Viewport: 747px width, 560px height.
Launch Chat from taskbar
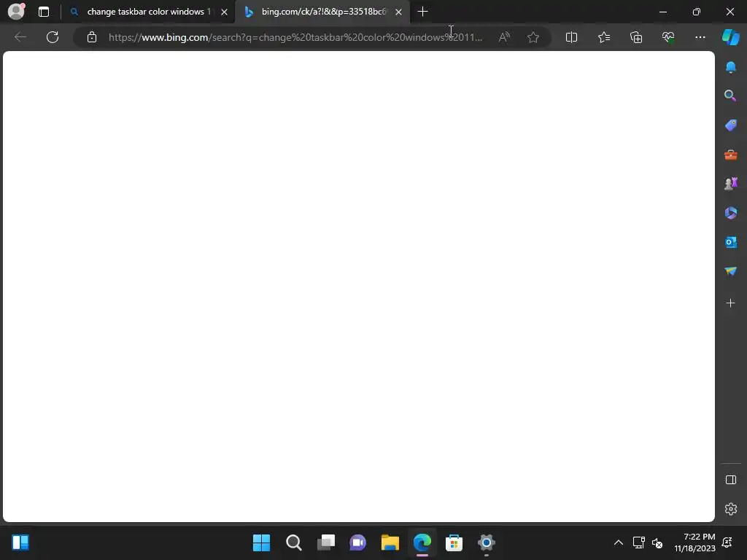click(x=357, y=542)
